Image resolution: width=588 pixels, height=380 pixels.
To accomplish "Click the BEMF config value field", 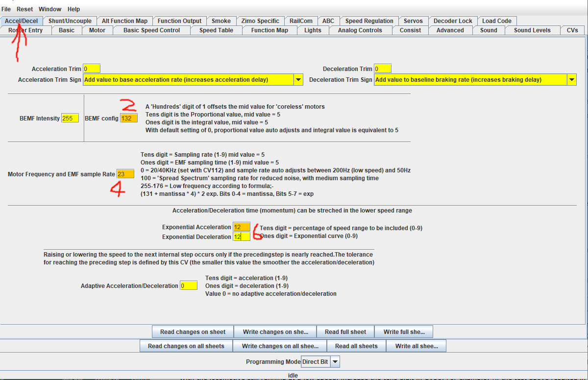I will pos(129,119).
